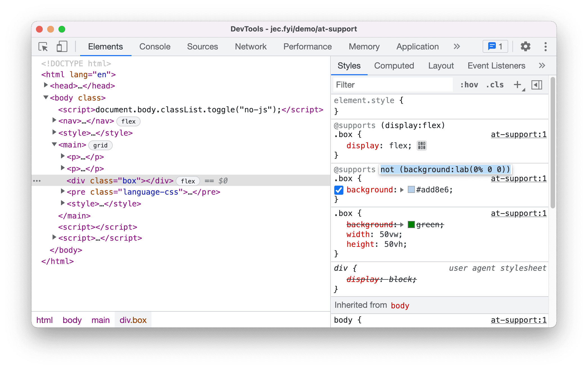Viewport: 588px width, 369px height.
Task: Click the collapse styles sidebar arrow icon
Action: click(x=537, y=85)
